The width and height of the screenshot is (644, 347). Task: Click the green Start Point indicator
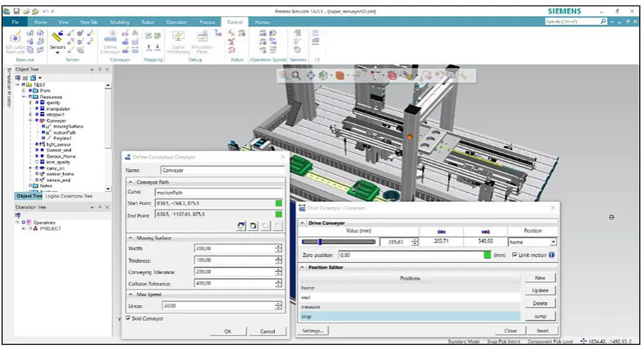(279, 203)
